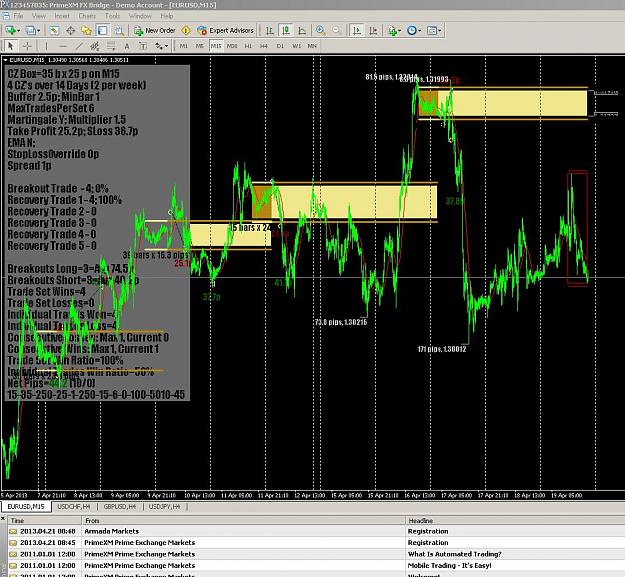This screenshot has height=577, width=625.
Task: Click the Zoom Out magnifier icon
Action: pyautogui.click(x=336, y=31)
